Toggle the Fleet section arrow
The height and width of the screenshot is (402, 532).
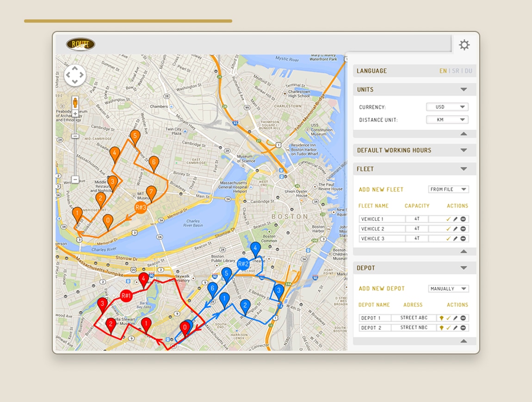(x=464, y=169)
